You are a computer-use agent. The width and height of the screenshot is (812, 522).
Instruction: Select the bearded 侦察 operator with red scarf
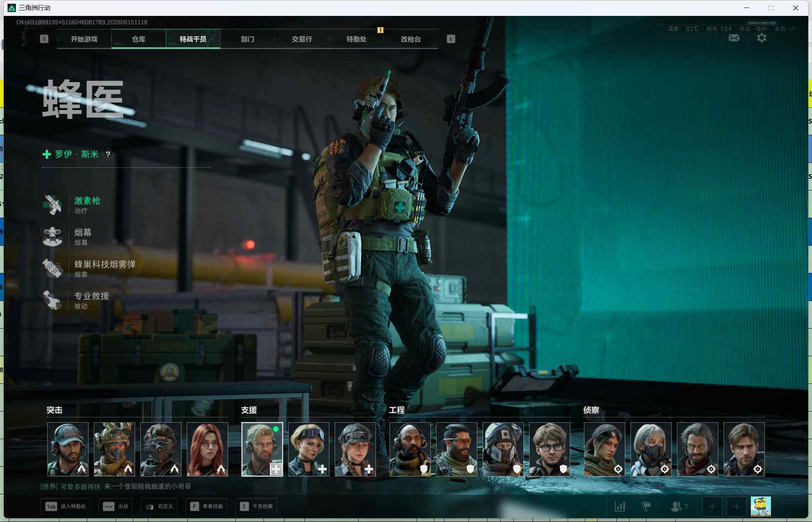698,449
